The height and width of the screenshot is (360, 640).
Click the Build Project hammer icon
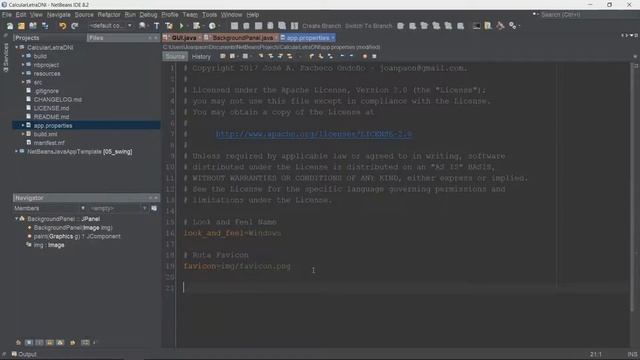pos(157,26)
